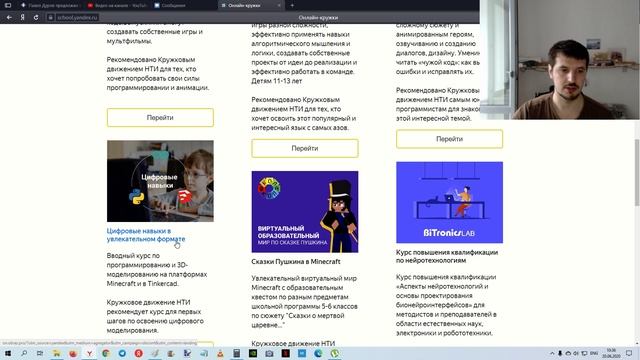Open uTorrent from the taskbar
The width and height of the screenshot is (640, 360).
[x=335, y=353]
